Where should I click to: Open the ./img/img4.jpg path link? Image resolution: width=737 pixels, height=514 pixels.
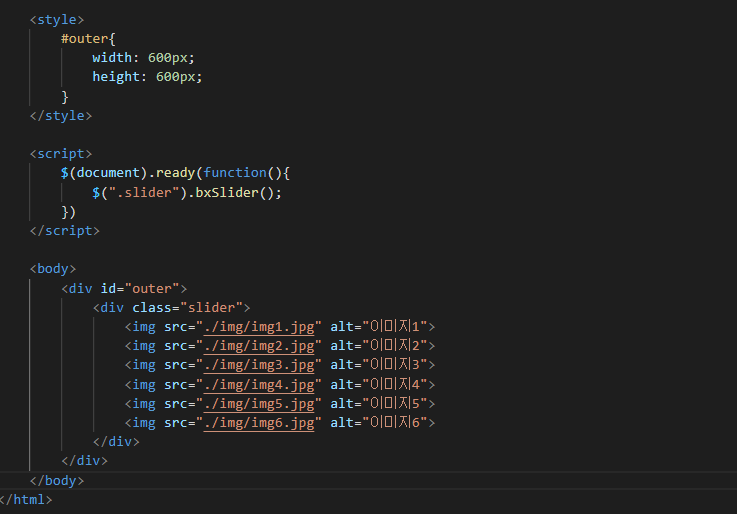click(x=259, y=385)
